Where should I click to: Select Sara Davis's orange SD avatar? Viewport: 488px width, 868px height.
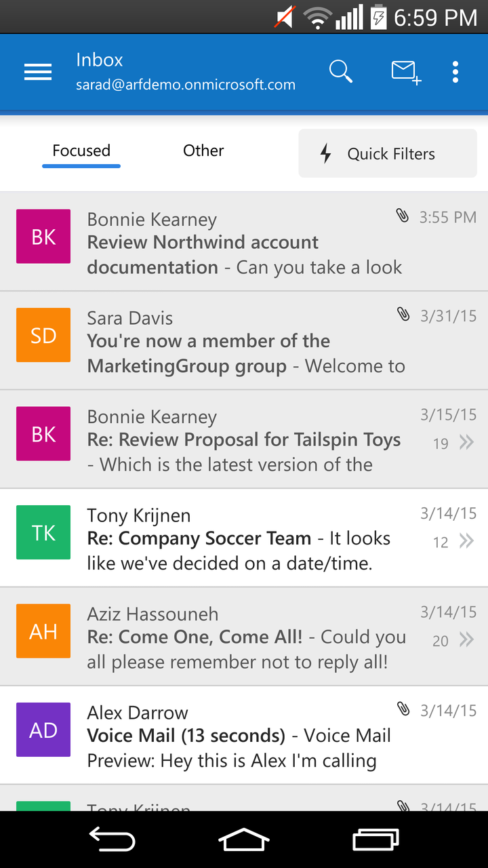point(43,335)
